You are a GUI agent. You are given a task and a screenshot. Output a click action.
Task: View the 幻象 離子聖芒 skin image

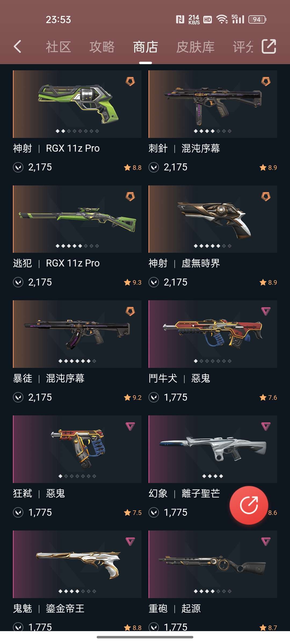pyautogui.click(x=213, y=449)
